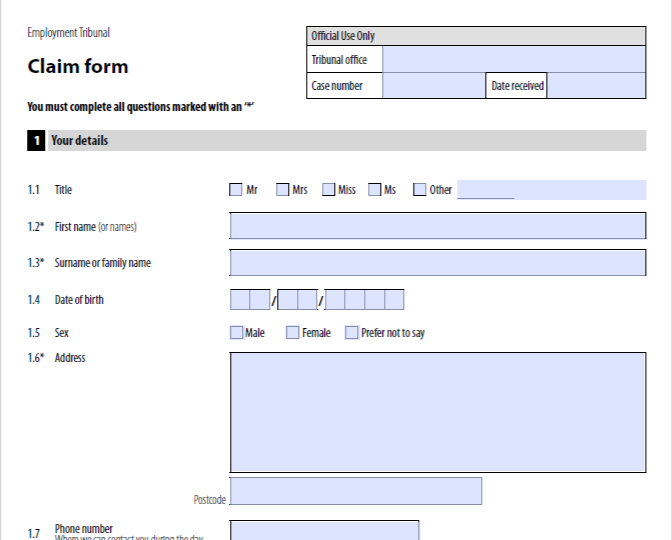Click the last year digit box of Date of birth
Screen dimensions: 672x540
click(394, 300)
